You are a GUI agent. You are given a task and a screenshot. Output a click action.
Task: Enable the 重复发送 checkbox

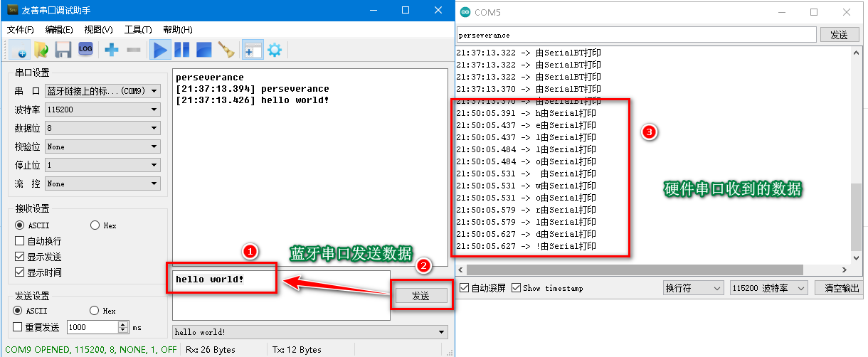coord(19,327)
